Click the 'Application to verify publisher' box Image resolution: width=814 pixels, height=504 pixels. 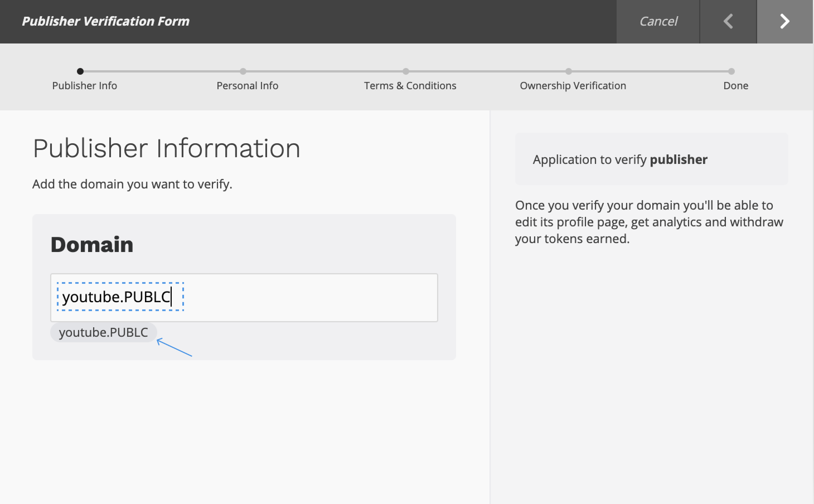coord(652,159)
